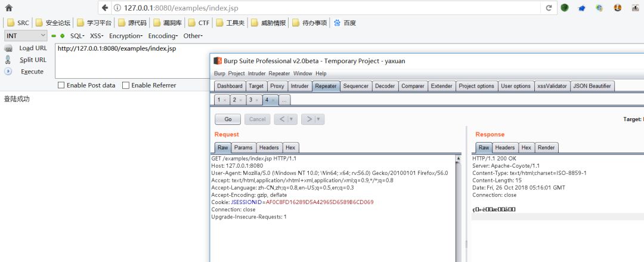
Task: Enable Post data checkbox
Action: (61, 85)
